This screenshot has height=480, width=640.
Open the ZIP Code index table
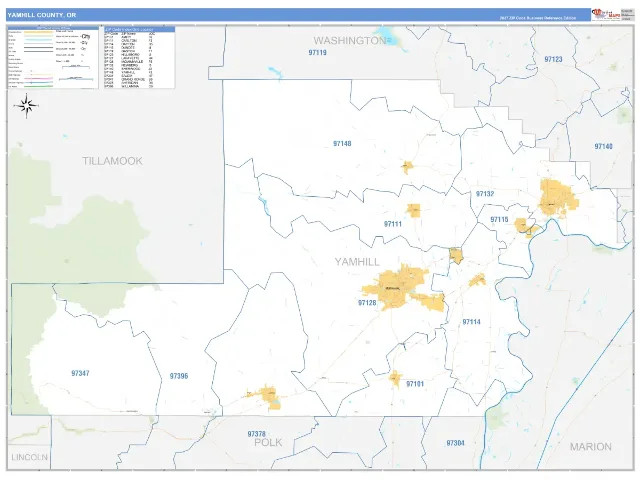pos(139,58)
